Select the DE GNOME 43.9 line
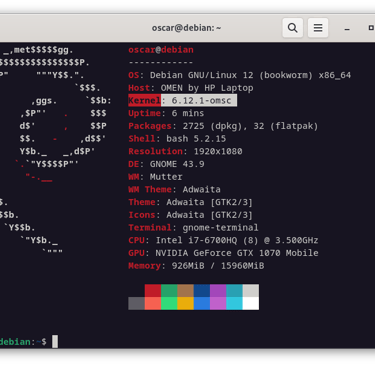 [166, 164]
